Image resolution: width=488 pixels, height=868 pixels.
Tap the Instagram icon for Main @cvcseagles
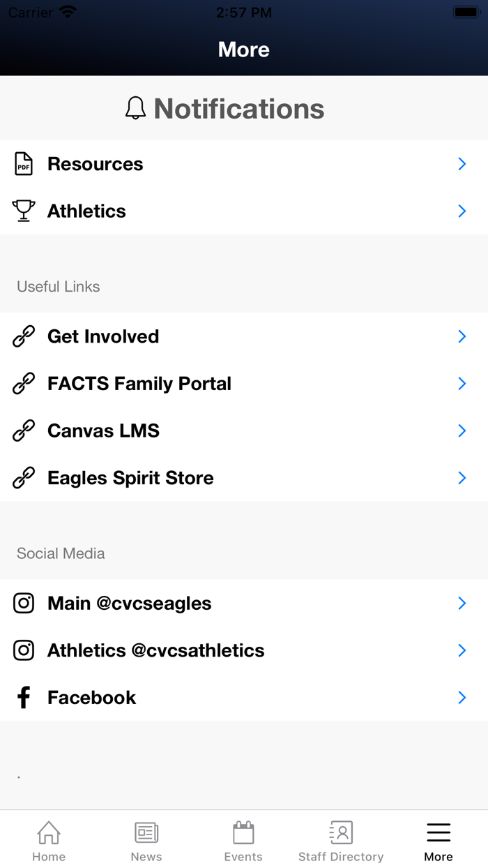pyautogui.click(x=23, y=603)
